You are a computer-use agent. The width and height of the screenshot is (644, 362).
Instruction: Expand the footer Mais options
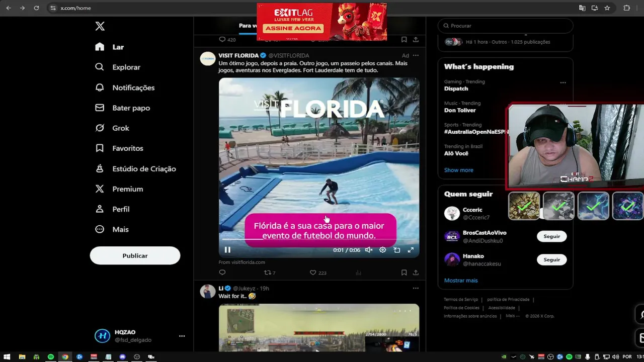click(513, 316)
